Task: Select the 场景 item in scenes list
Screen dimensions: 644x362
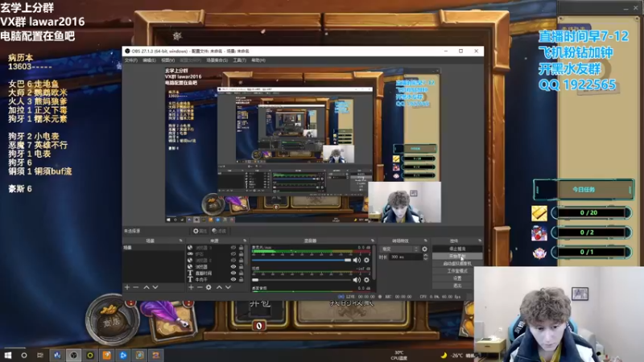Action: [153, 248]
